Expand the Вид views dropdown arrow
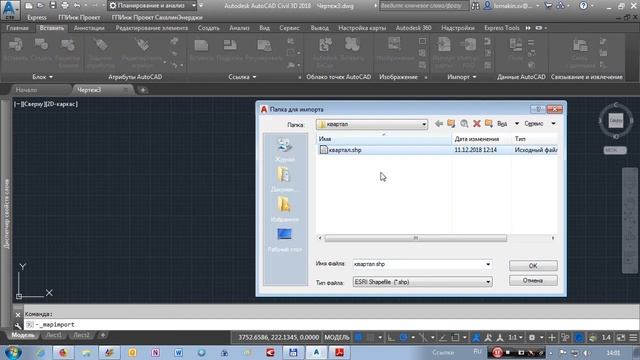Image resolution: width=640 pixels, height=360 pixels. (x=517, y=123)
